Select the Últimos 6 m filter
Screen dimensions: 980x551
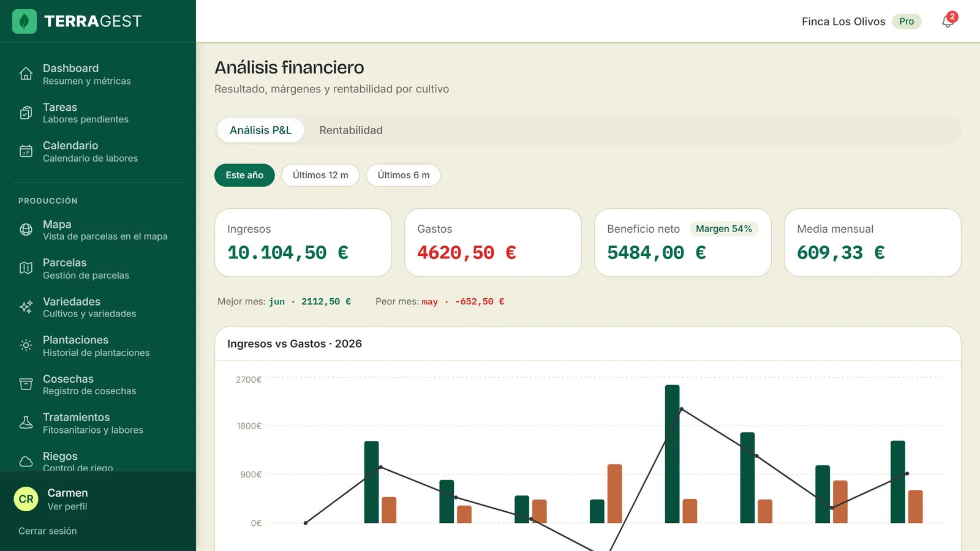click(x=404, y=175)
